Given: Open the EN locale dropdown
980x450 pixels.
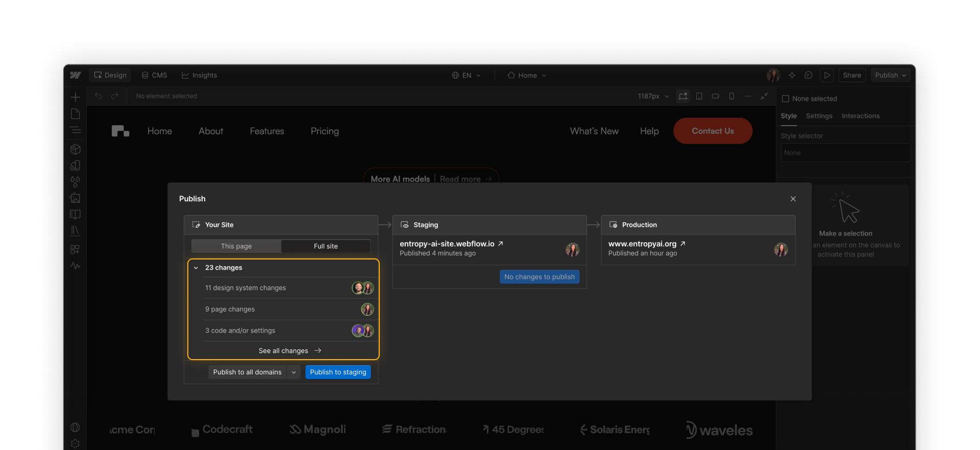Looking at the screenshot, I should [467, 75].
